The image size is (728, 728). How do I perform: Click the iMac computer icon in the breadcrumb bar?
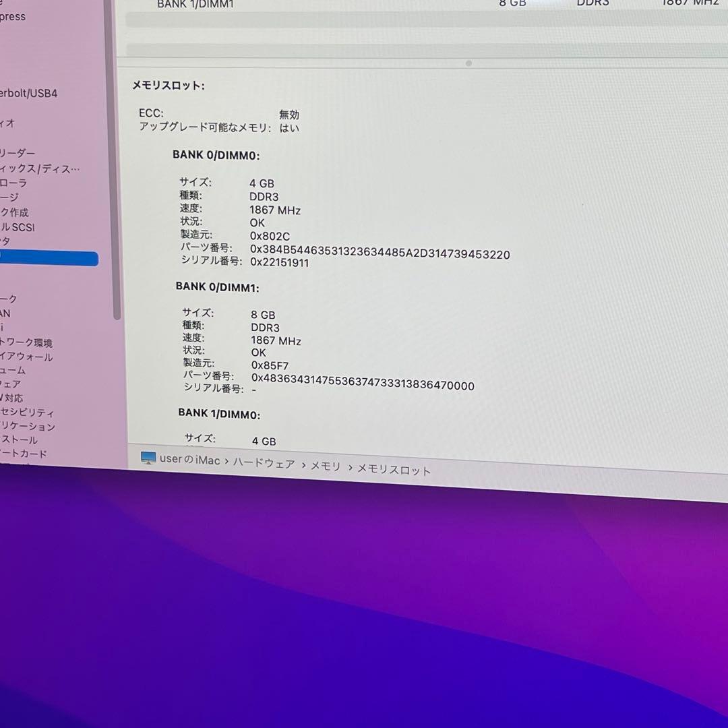coord(148,459)
